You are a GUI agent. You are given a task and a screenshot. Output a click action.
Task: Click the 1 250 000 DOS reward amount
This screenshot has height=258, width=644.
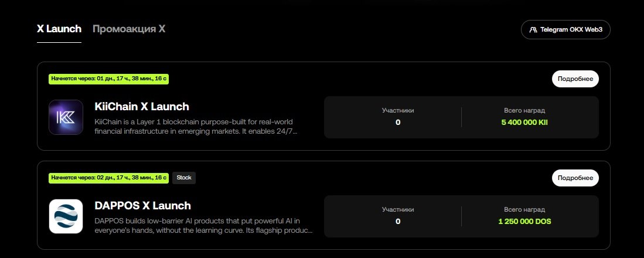coord(524,222)
